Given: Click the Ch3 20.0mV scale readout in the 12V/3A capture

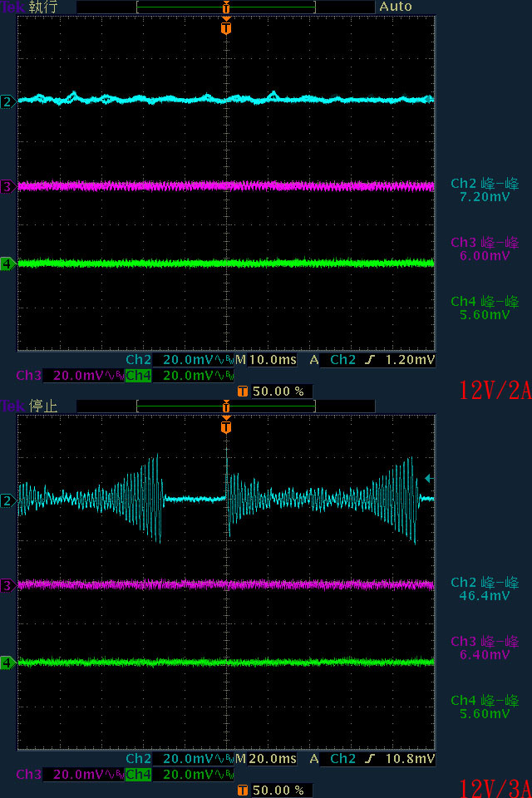Looking at the screenshot, I should point(71,775).
